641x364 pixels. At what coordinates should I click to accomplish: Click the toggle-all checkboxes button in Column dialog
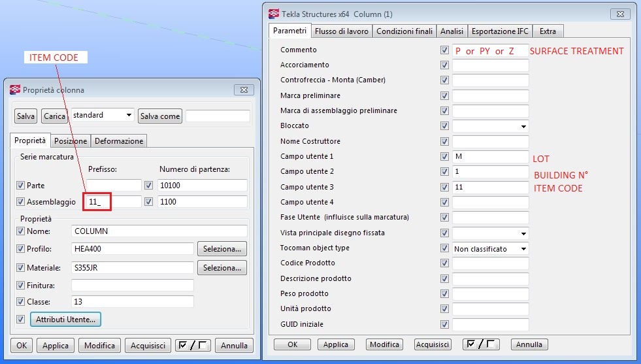pos(482,344)
